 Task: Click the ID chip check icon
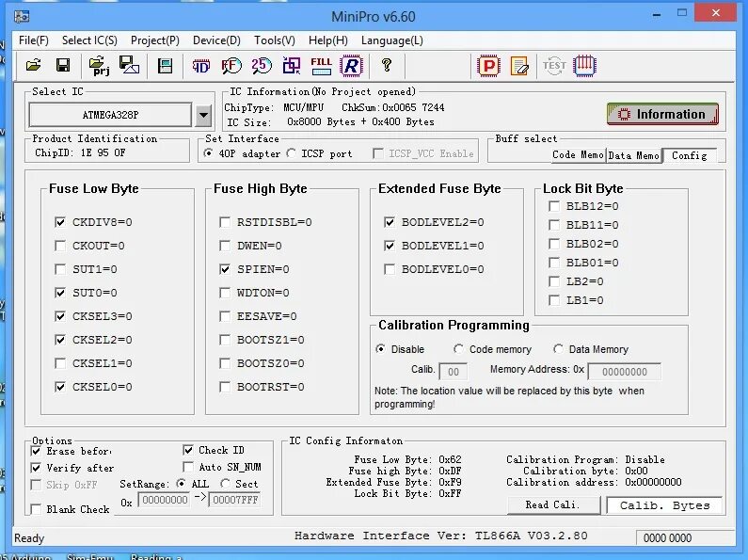200,66
